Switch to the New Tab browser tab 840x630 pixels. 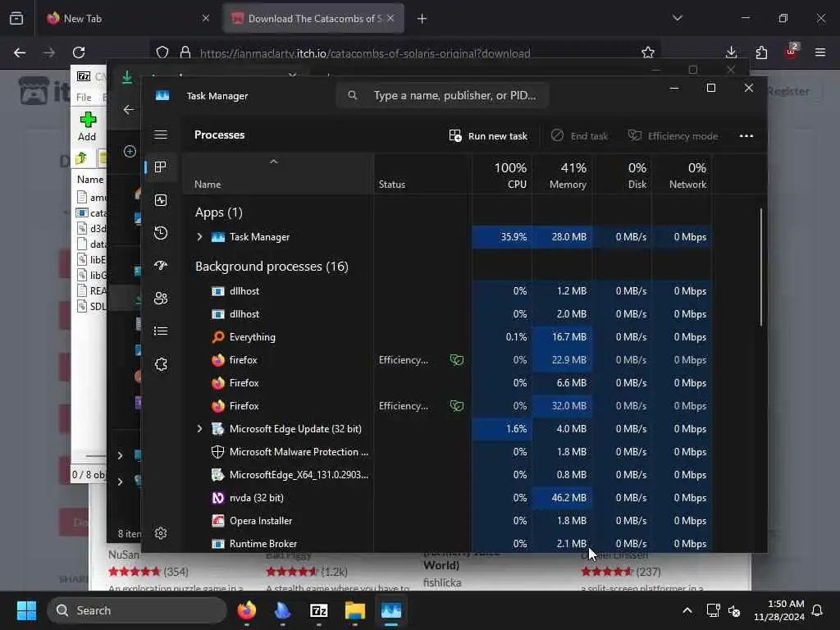click(x=129, y=18)
